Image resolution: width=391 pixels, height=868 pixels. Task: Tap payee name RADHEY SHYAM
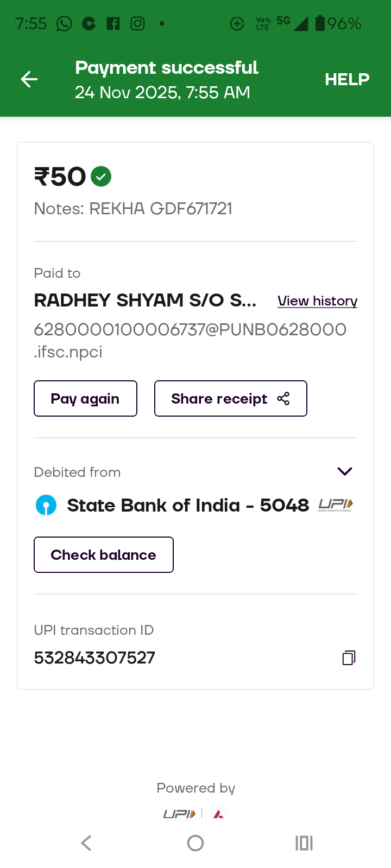[145, 301]
